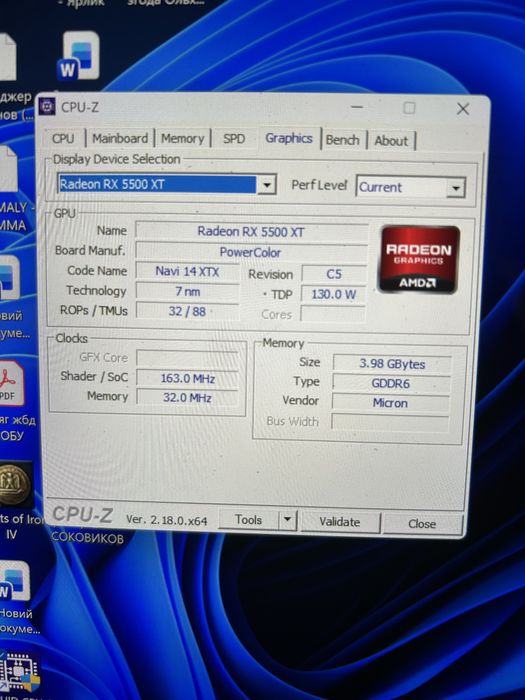The height and width of the screenshot is (700, 525).
Task: Click the 32 / 88 ROPs/TMUs value
Action: [187, 311]
